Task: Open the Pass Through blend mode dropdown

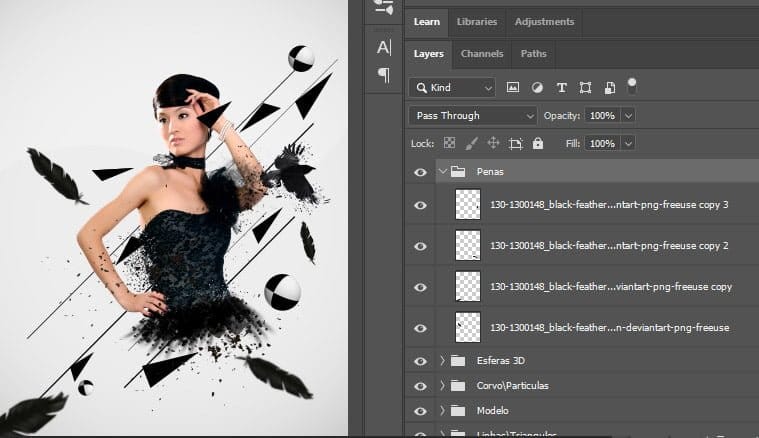Action: tap(473, 116)
